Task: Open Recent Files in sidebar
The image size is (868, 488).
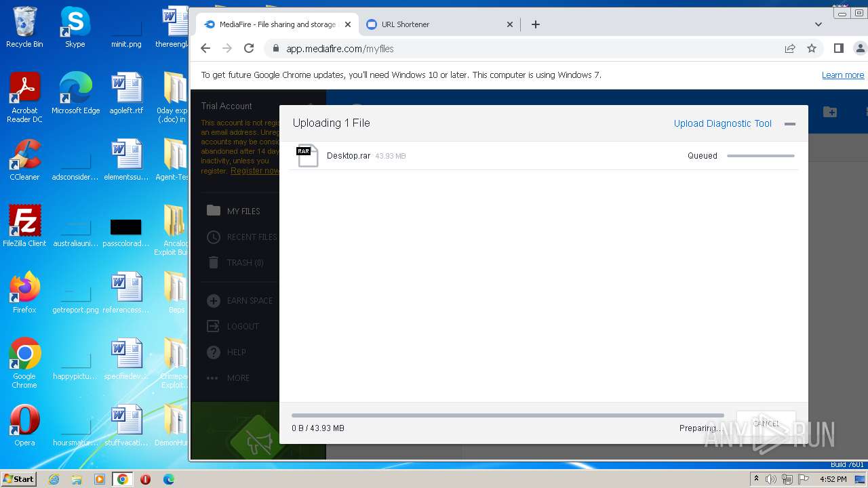Action: click(242, 237)
